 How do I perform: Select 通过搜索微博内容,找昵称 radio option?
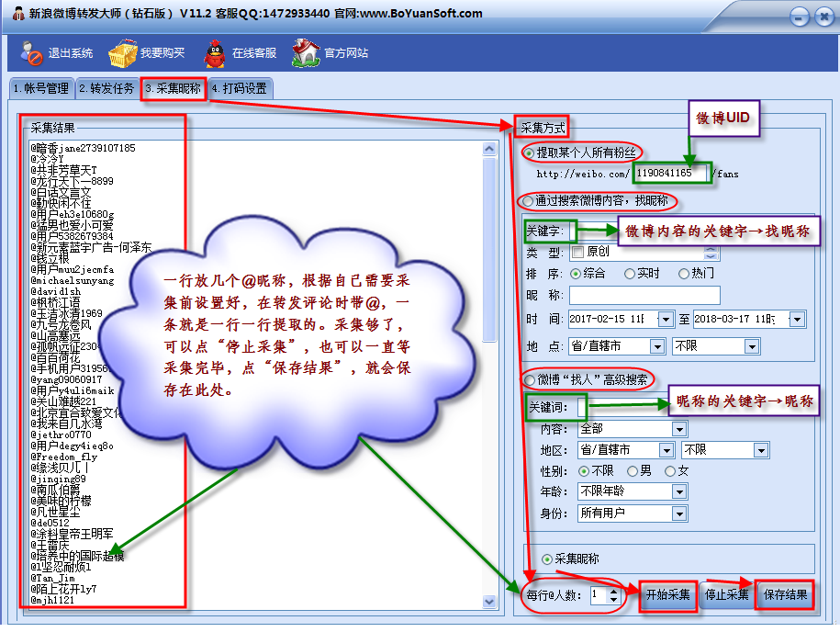tap(528, 201)
